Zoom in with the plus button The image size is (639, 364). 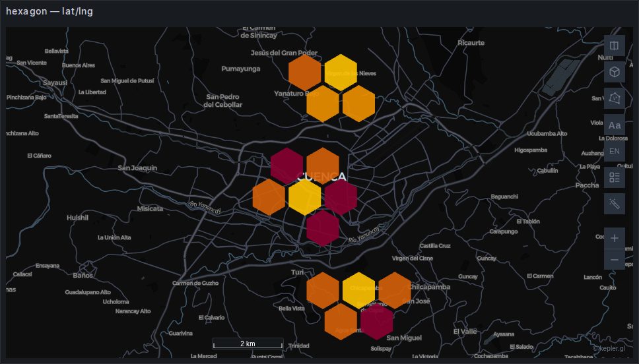click(x=614, y=238)
